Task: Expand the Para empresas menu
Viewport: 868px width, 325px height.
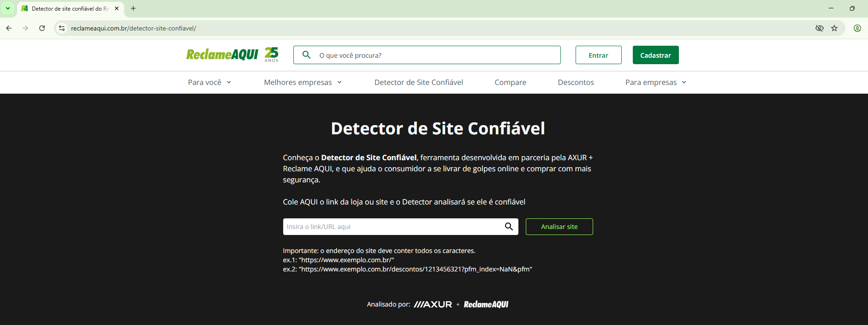Action: pos(656,82)
